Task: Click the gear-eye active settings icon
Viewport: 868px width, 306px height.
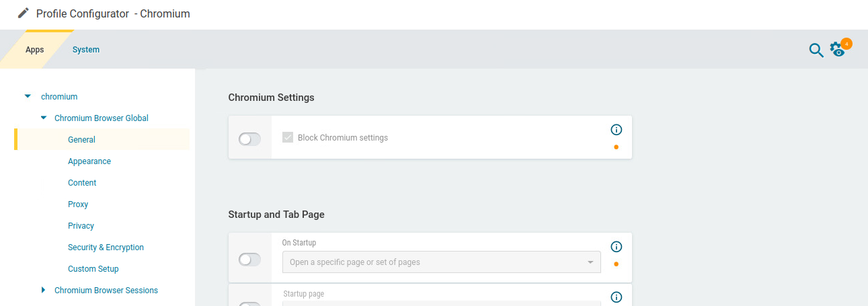Action: point(837,49)
